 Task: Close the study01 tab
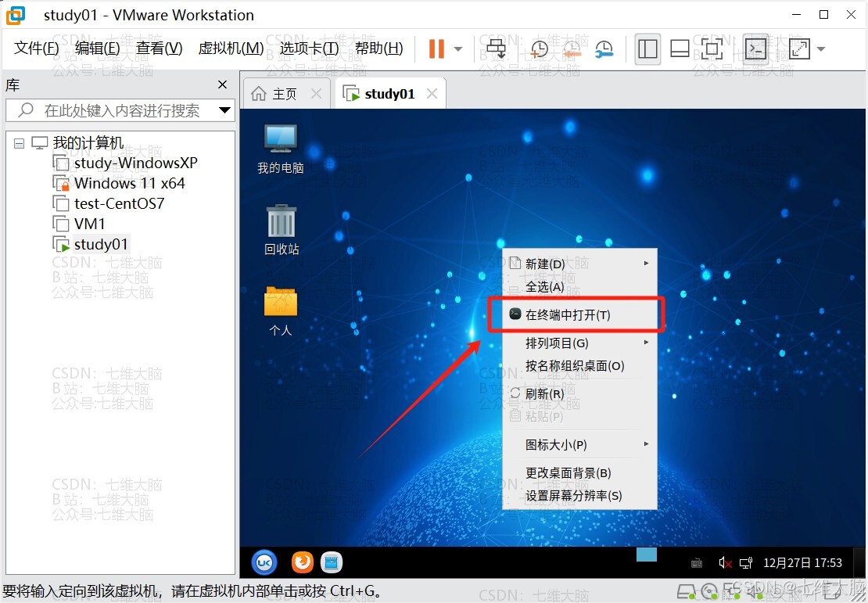(x=432, y=94)
